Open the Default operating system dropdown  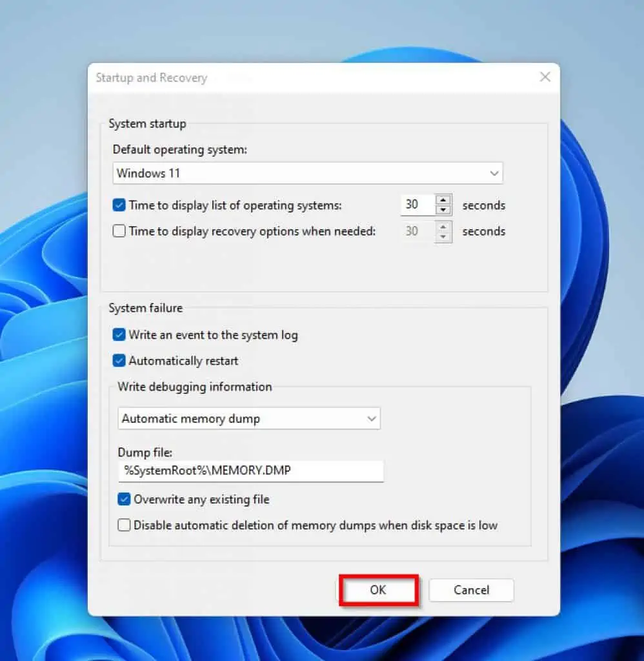(x=308, y=173)
